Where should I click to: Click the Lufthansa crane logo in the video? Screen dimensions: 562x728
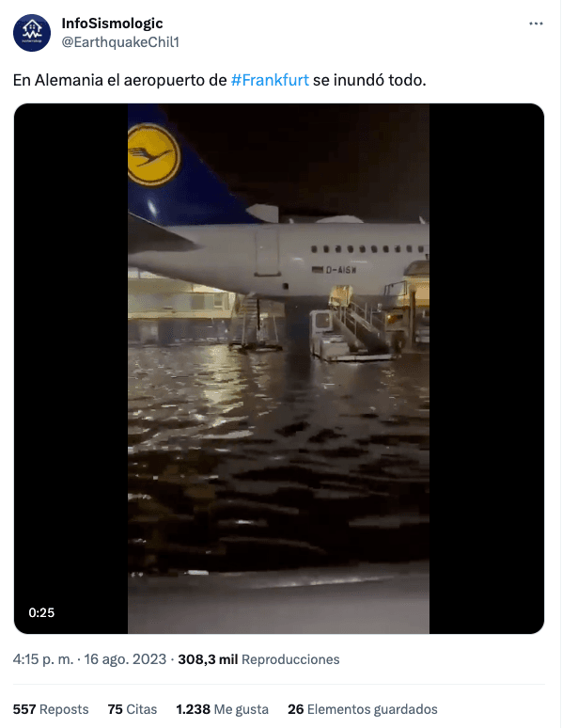pos(152,154)
